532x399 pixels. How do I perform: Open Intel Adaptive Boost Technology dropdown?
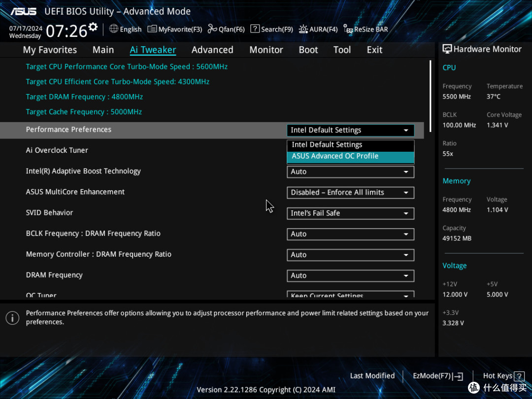click(351, 172)
